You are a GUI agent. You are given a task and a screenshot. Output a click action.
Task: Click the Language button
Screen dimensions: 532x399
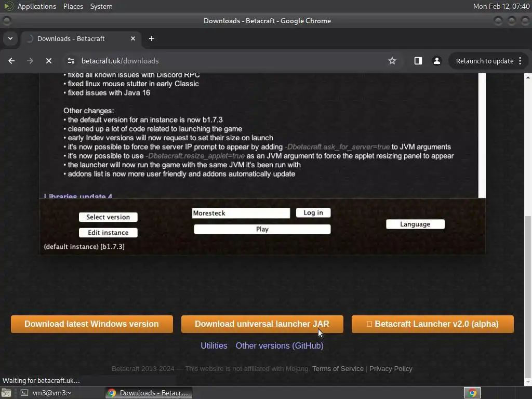415,224
